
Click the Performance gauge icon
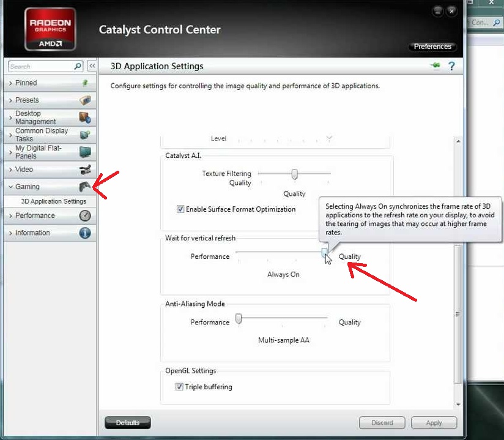85,215
